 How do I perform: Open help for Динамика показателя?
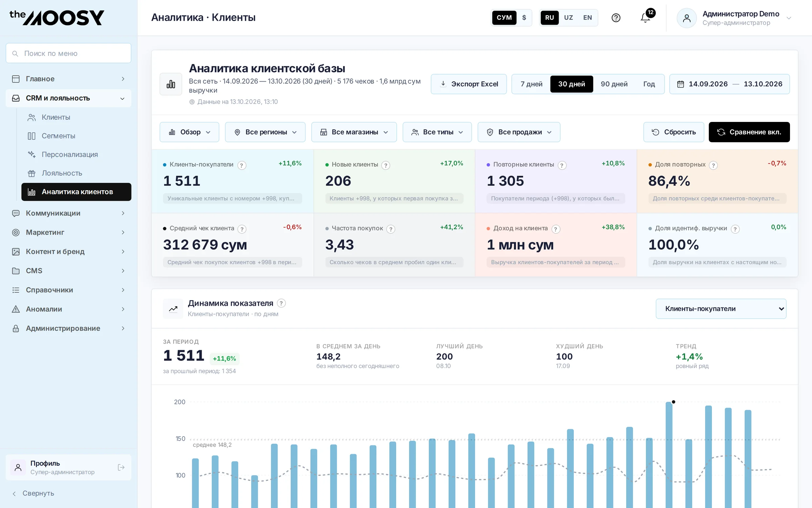point(281,303)
